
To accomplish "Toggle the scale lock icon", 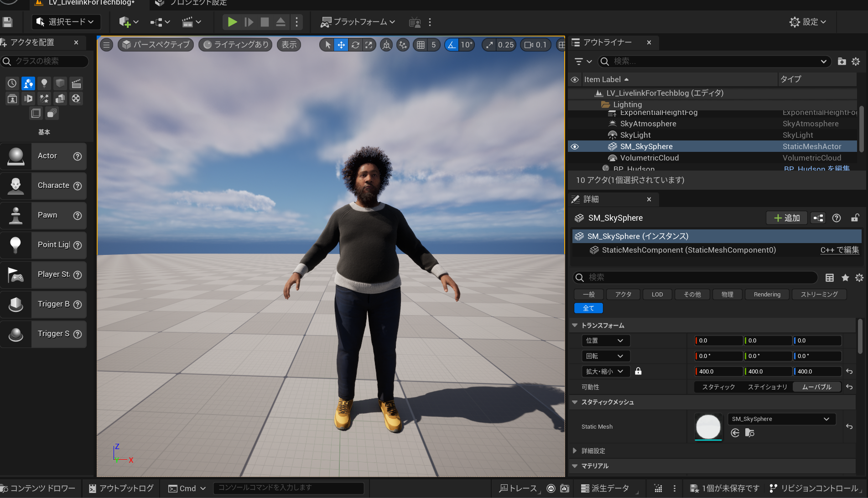I will click(638, 371).
